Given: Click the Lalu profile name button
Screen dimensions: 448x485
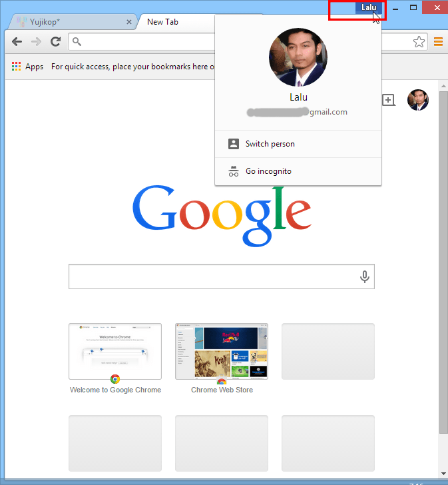Looking at the screenshot, I should 369,7.
